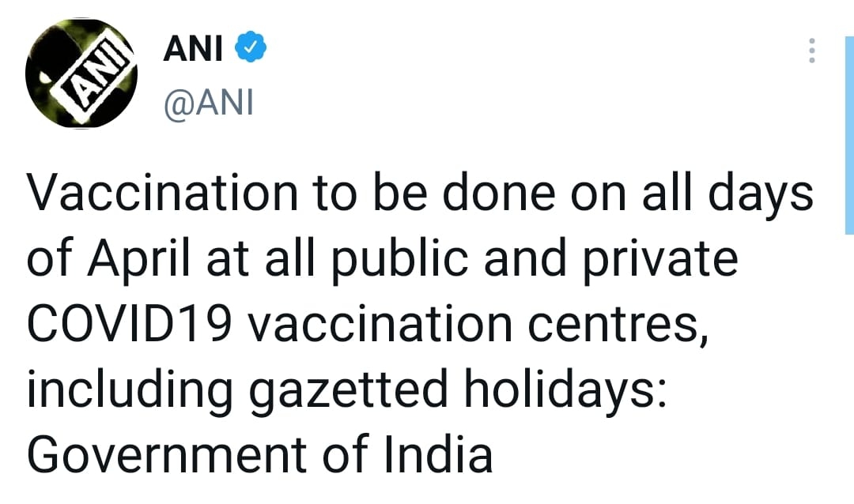Click the word "including" in fourth line

[130, 393]
